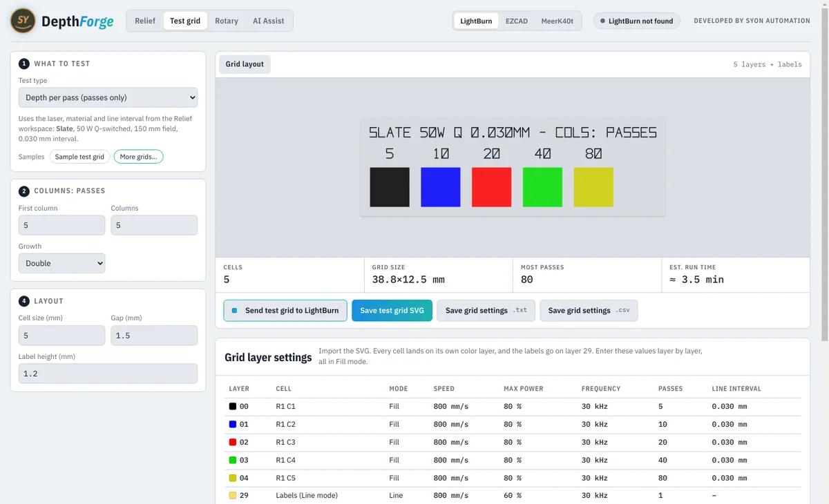Screen dimensions: 829x504
Task: Open More grids samples
Action: (x=138, y=157)
